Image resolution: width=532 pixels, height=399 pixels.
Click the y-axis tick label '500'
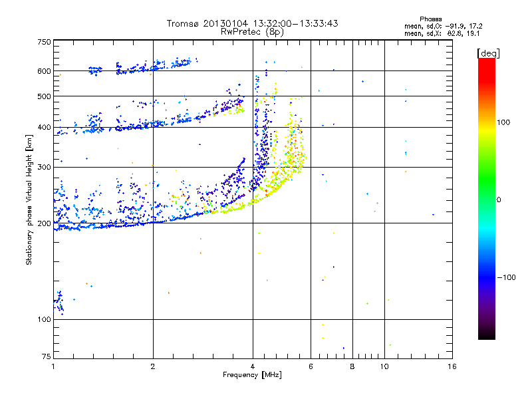(x=44, y=96)
